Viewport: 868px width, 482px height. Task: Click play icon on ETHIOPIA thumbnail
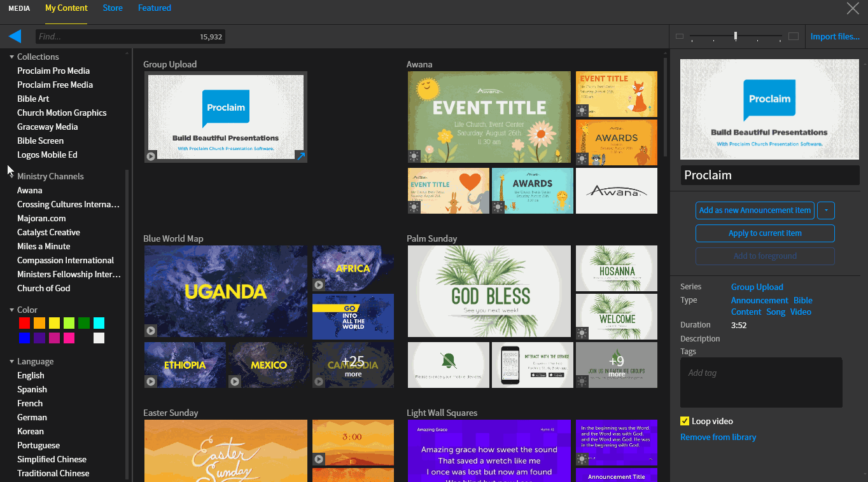[x=151, y=382]
